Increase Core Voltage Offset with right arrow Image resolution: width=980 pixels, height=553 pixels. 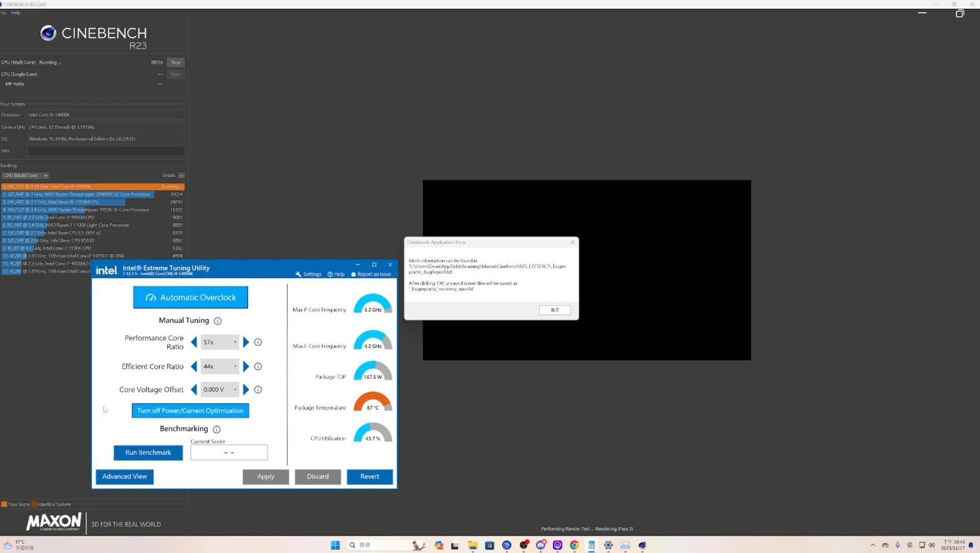[x=247, y=389]
